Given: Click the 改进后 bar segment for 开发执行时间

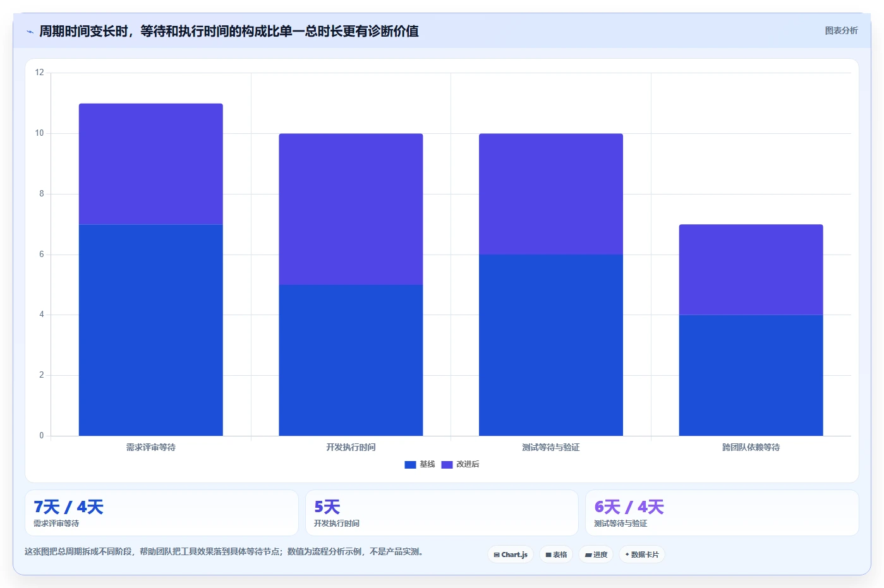Looking at the screenshot, I should pyautogui.click(x=351, y=209).
